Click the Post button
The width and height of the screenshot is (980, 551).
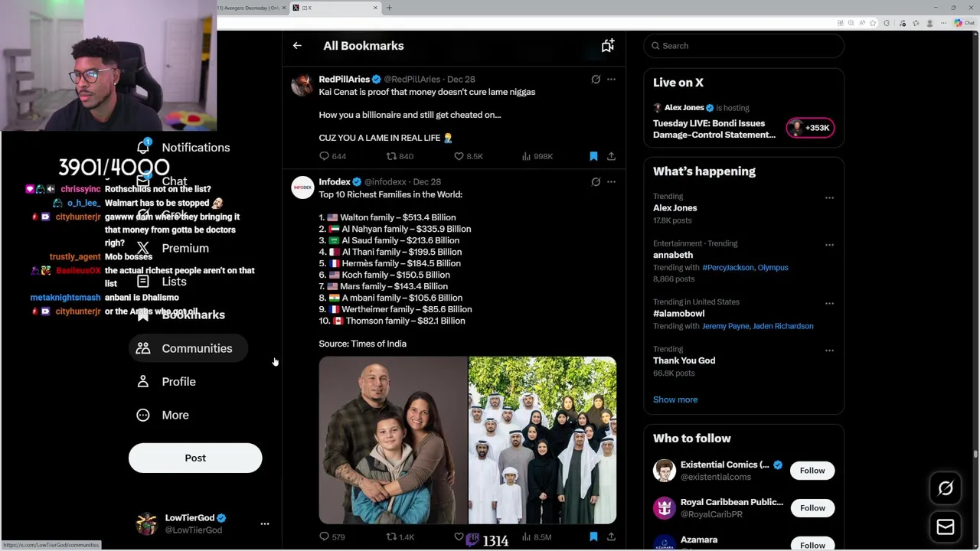pyautogui.click(x=195, y=458)
